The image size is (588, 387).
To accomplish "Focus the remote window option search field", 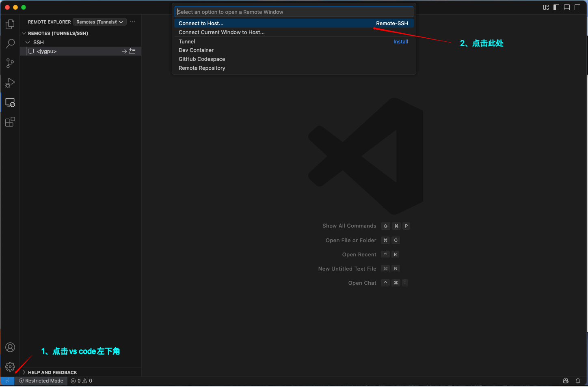I will 294,12.
